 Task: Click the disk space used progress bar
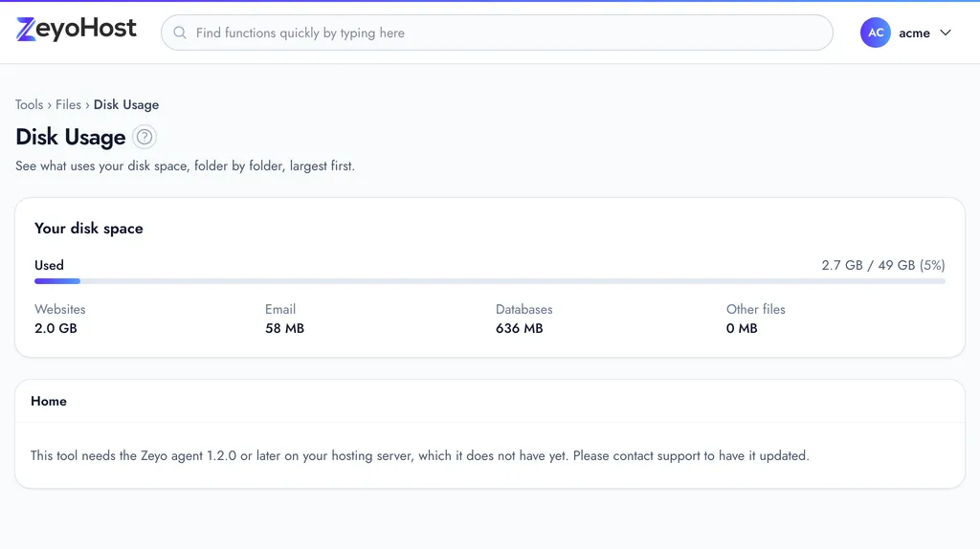point(490,281)
